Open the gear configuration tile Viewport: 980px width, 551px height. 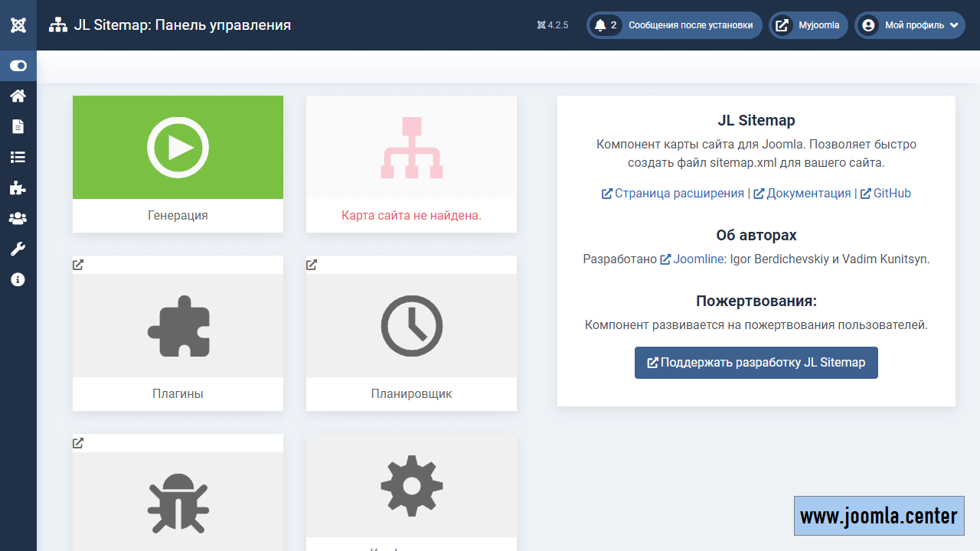pyautogui.click(x=411, y=490)
